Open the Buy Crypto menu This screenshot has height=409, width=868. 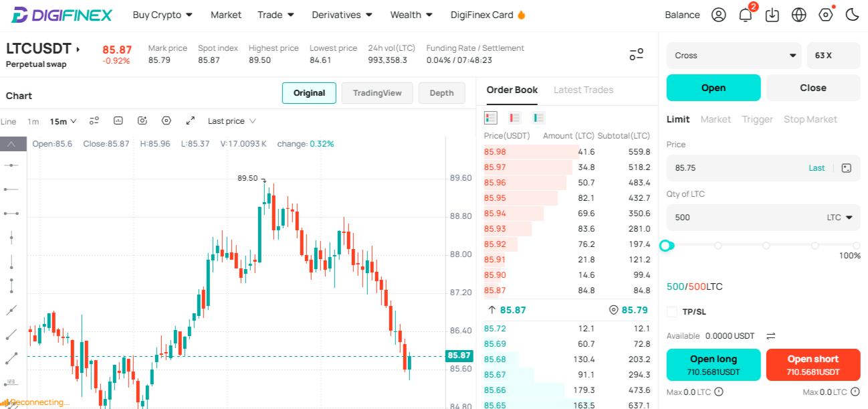pos(162,15)
